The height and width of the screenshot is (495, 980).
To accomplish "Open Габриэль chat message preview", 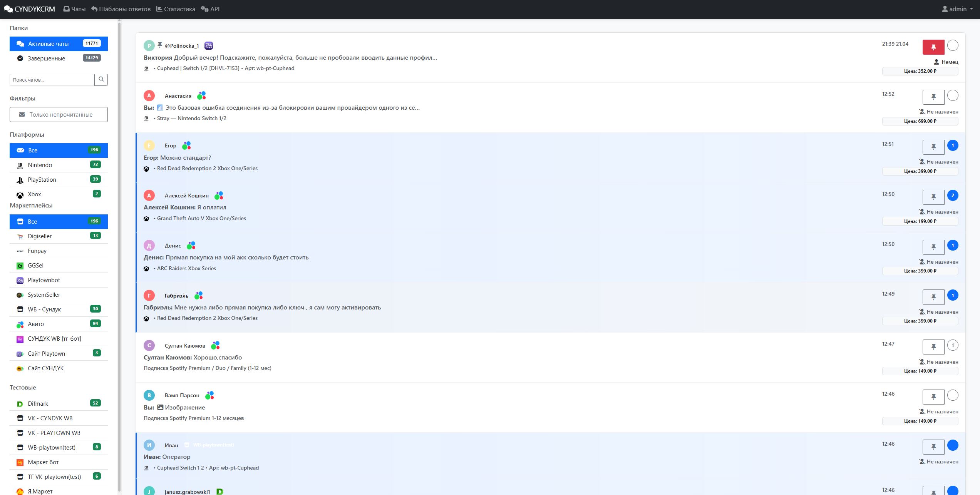I will click(x=262, y=308).
